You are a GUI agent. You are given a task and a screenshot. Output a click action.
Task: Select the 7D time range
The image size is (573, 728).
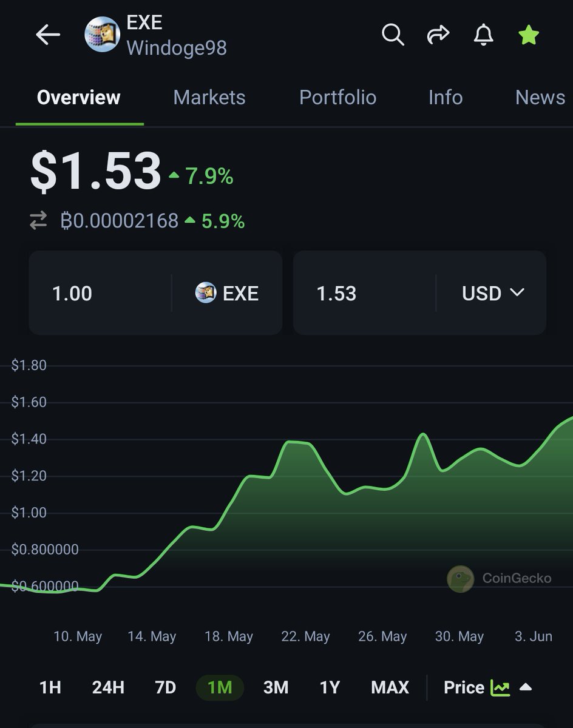pos(164,687)
